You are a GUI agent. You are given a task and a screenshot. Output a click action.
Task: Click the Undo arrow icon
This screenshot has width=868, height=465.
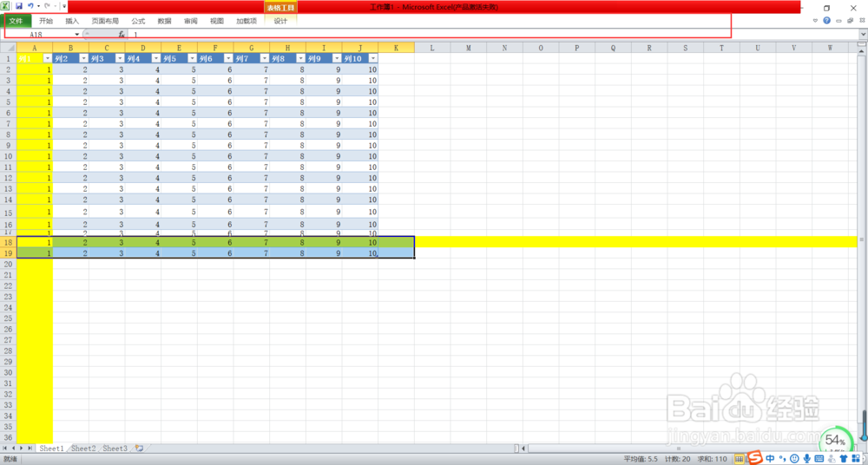point(31,6)
